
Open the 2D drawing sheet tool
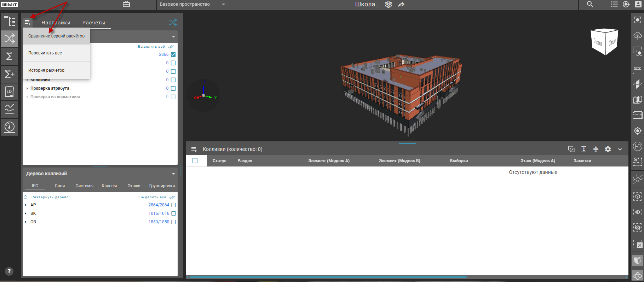(10, 92)
